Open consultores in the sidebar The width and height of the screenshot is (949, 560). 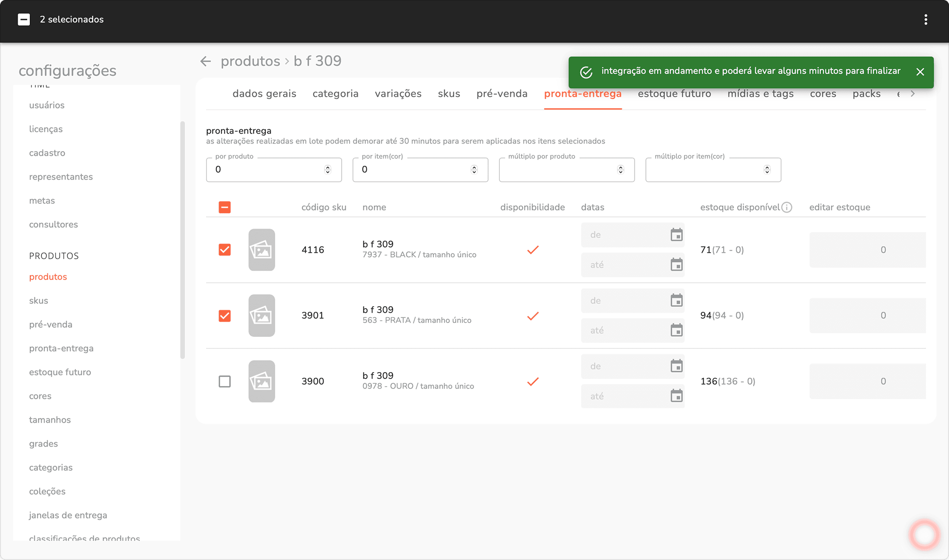click(53, 225)
